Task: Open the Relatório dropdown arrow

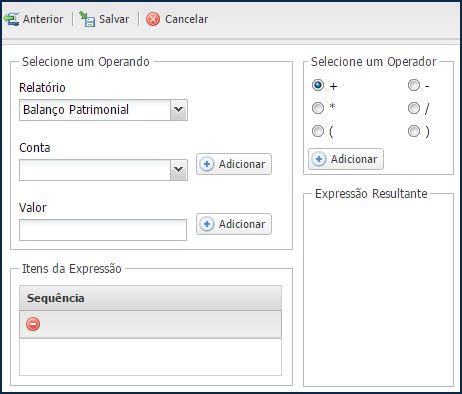Action: coord(179,110)
